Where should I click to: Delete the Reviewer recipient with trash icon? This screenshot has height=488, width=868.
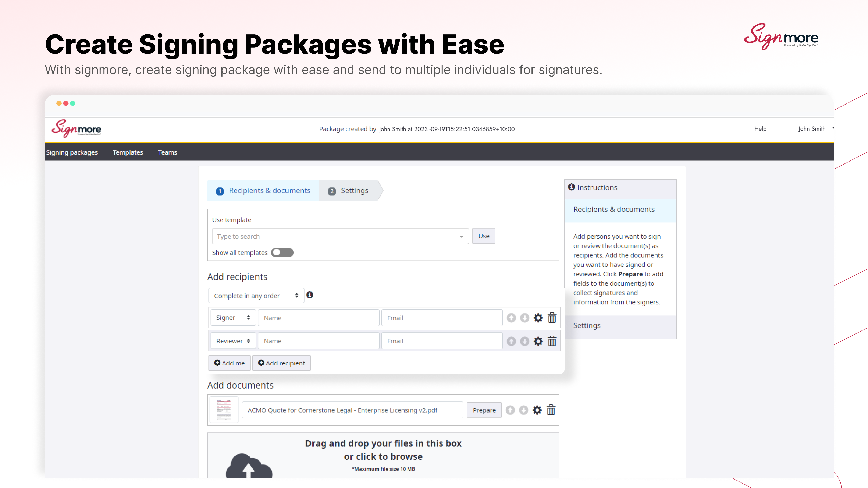tap(552, 341)
